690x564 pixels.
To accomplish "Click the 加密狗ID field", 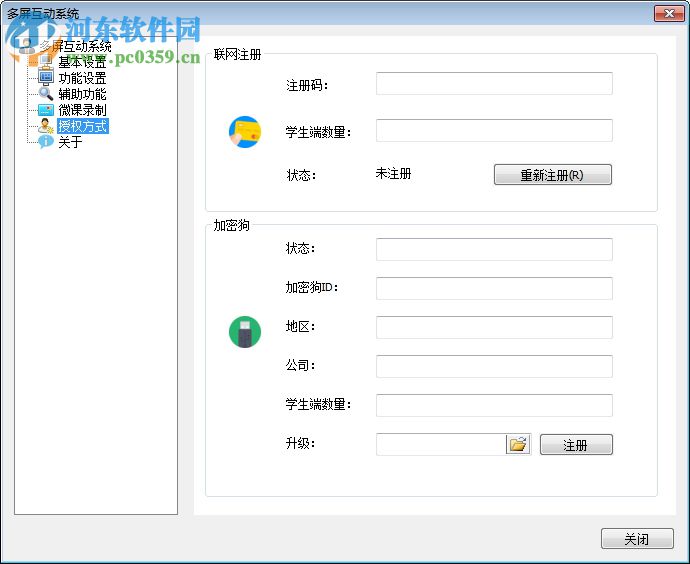I will (494, 288).
